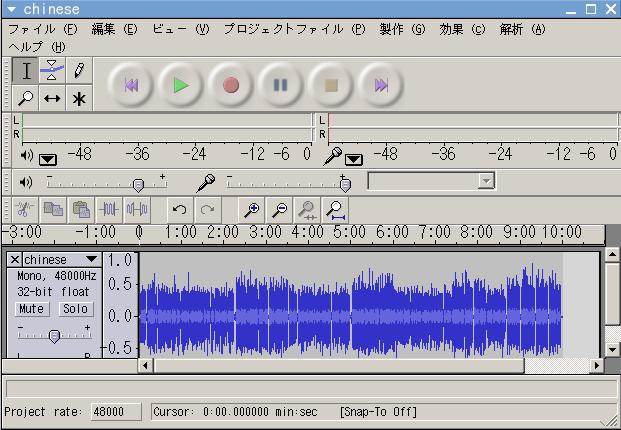
Task: Click the 'Mono, 48000Hz' track info text
Action: (57, 276)
